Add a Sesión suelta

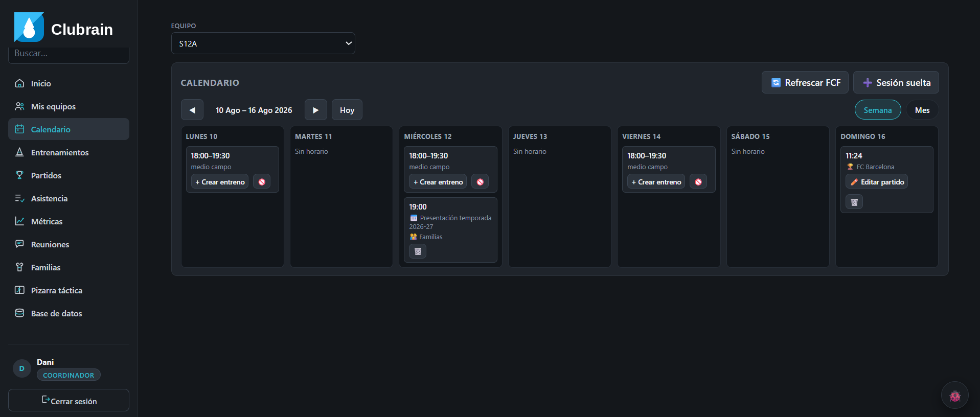[x=896, y=82]
